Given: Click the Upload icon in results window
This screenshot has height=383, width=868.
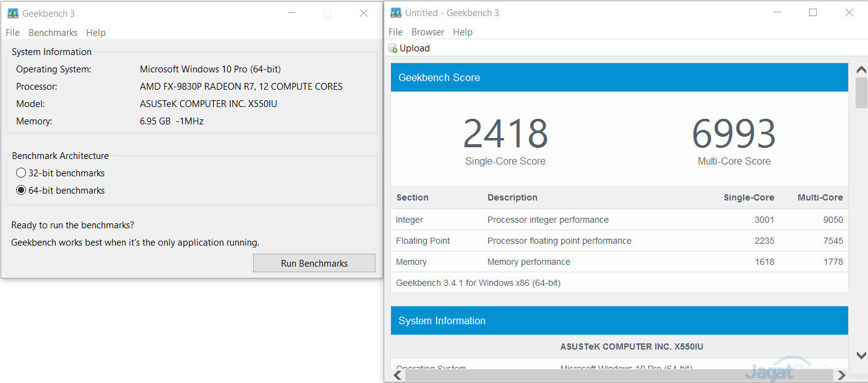Looking at the screenshot, I should pyautogui.click(x=393, y=48).
